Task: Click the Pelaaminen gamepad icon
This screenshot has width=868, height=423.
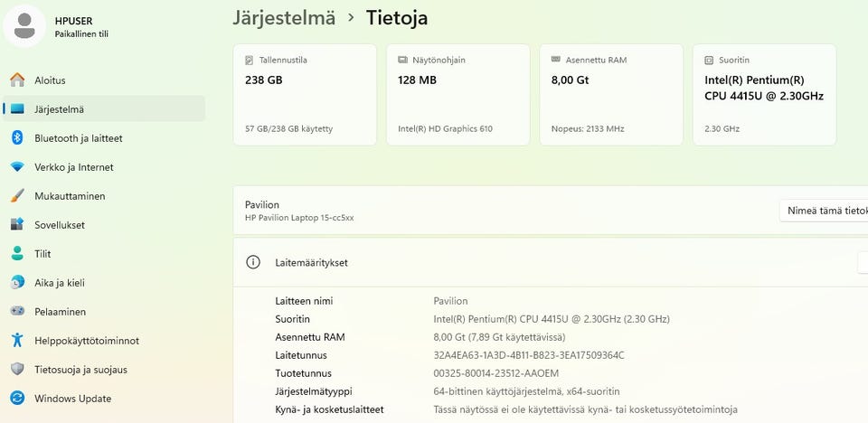Action: [17, 312]
